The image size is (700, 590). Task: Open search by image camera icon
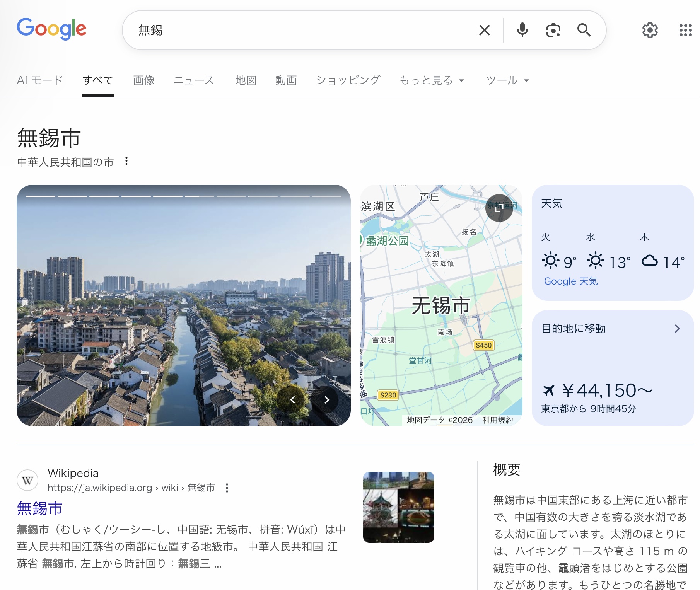click(553, 30)
